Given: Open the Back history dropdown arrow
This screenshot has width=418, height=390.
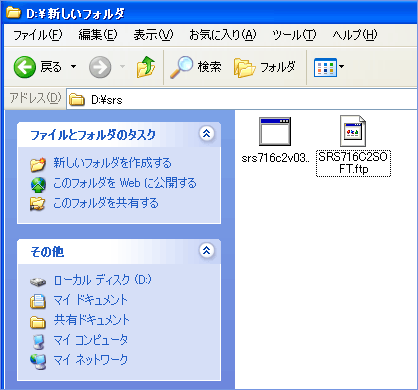Looking at the screenshot, I should [x=73, y=67].
